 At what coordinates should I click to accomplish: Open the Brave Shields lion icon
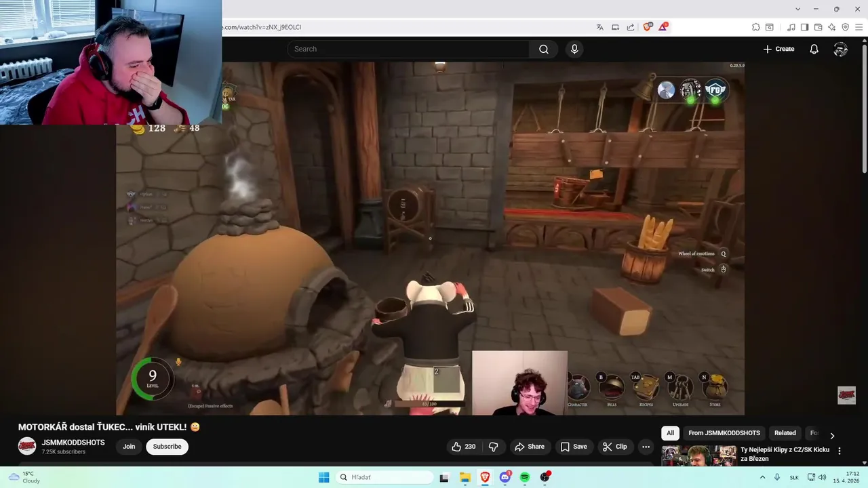click(648, 27)
